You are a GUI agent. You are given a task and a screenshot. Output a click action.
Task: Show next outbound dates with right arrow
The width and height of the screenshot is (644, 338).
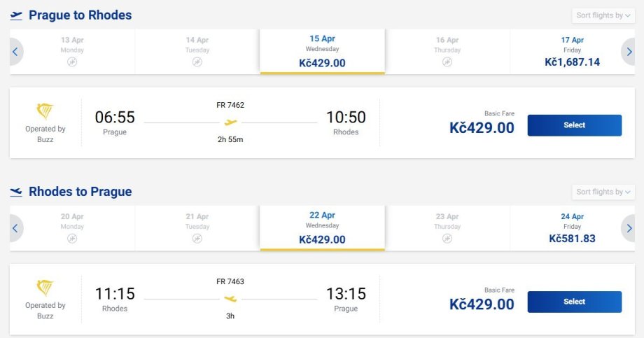(629, 52)
